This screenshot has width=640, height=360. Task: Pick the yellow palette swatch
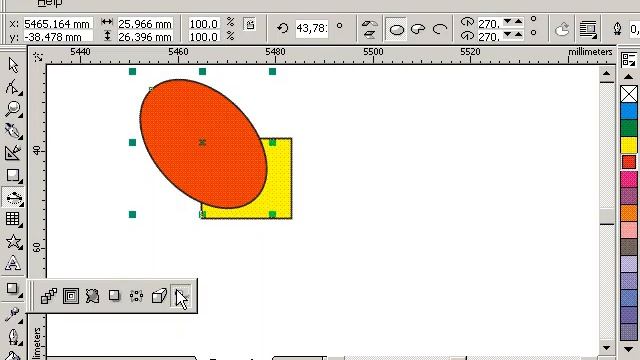click(x=629, y=145)
